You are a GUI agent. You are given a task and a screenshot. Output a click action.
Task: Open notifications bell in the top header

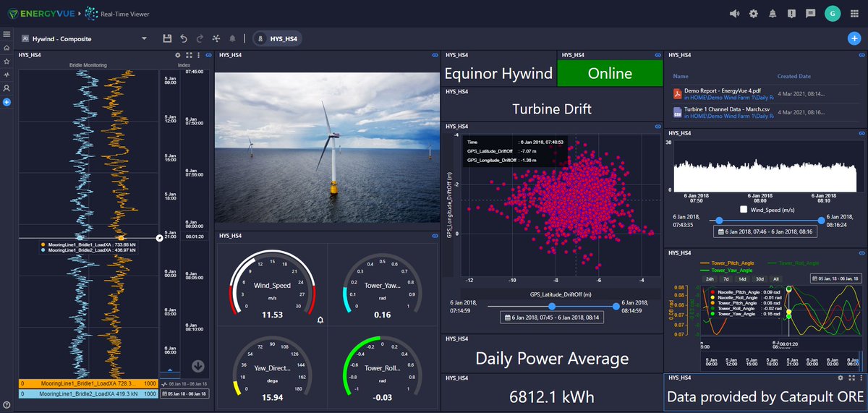pyautogui.click(x=773, y=13)
